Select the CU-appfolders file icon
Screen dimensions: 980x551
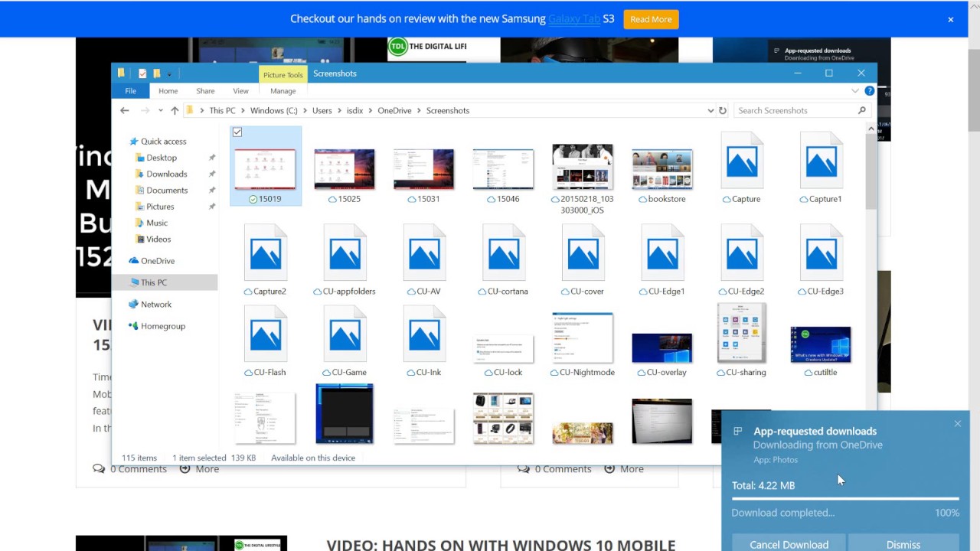345,253
